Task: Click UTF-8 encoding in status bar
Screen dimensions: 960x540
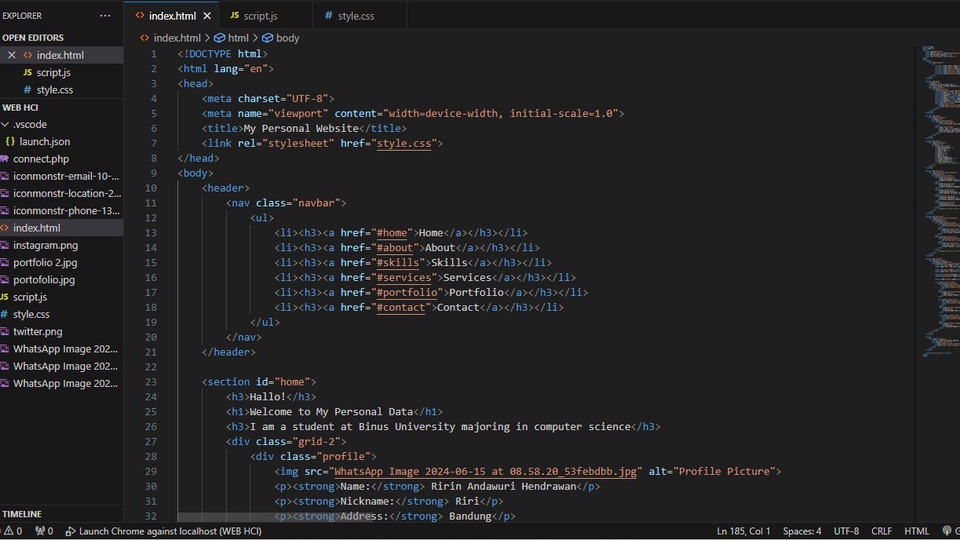Action: point(846,531)
